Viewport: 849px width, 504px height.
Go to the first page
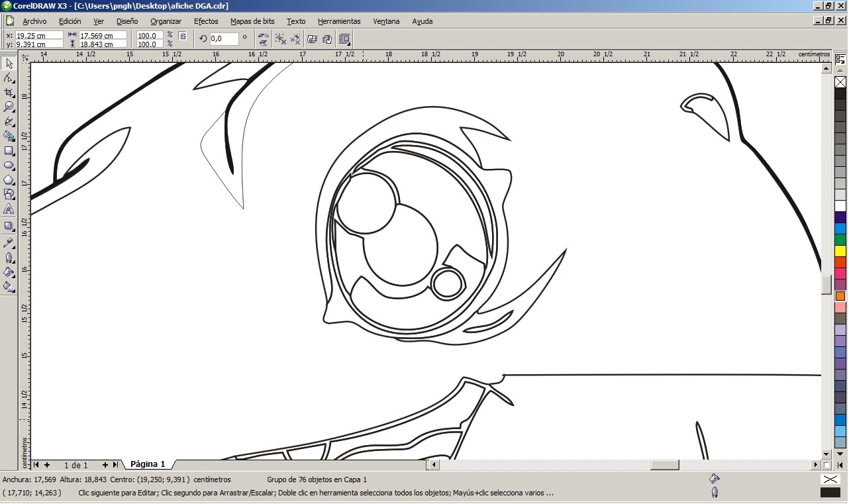36,465
